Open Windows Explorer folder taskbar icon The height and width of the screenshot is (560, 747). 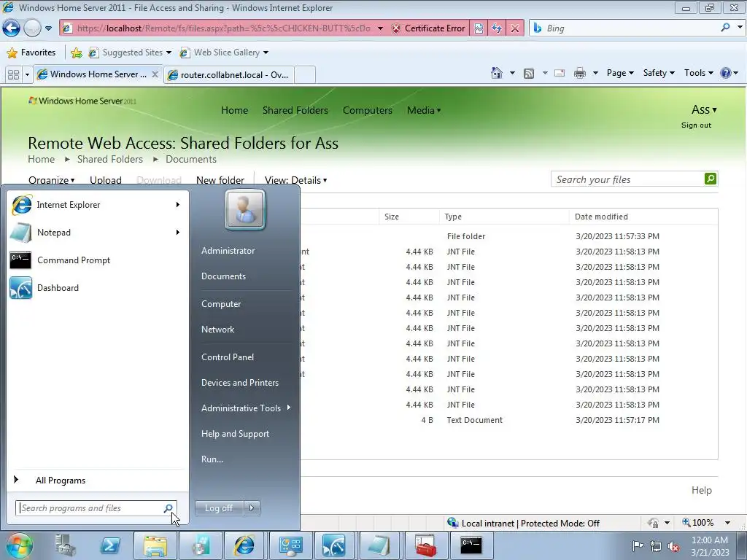[x=155, y=545]
